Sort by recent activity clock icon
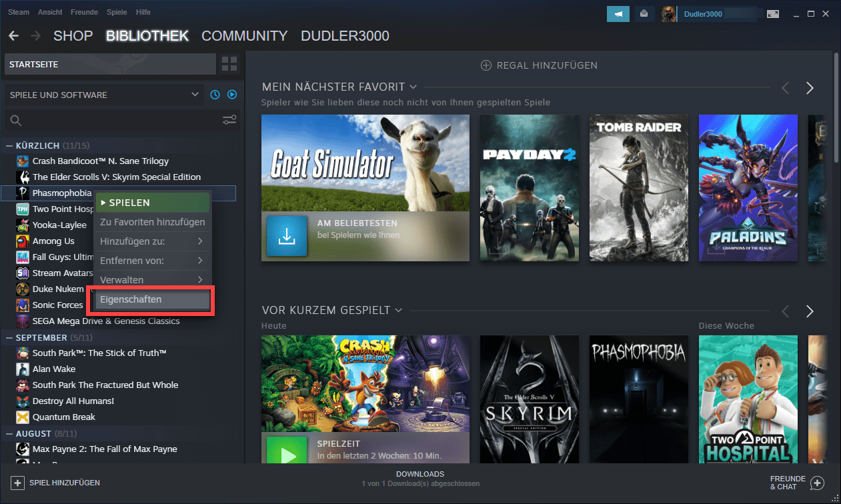841x504 pixels. point(215,95)
